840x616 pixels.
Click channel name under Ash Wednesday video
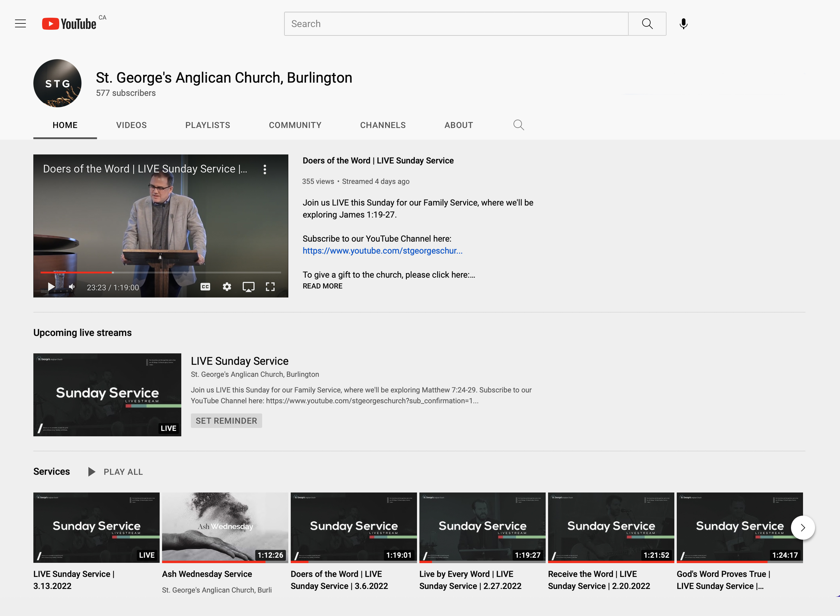click(x=217, y=590)
